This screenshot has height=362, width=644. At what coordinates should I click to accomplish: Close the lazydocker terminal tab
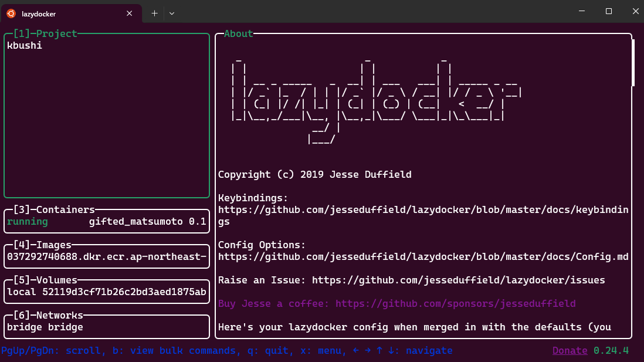click(x=130, y=13)
